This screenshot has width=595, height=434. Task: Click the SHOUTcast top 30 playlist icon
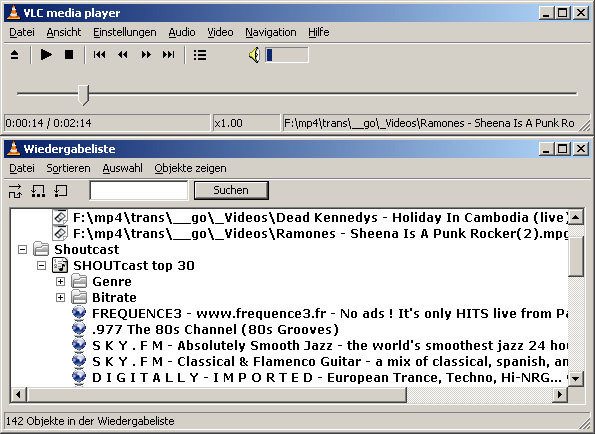pos(60,265)
